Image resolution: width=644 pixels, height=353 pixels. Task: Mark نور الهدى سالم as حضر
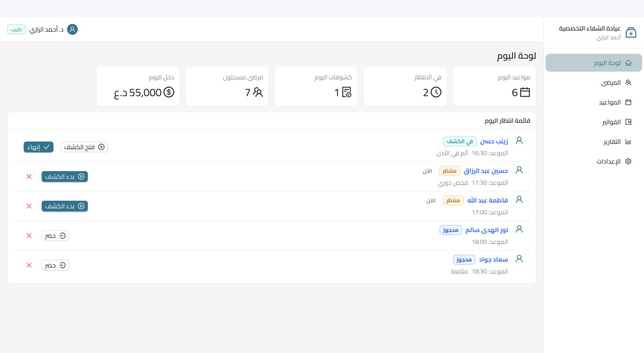[x=56, y=236]
